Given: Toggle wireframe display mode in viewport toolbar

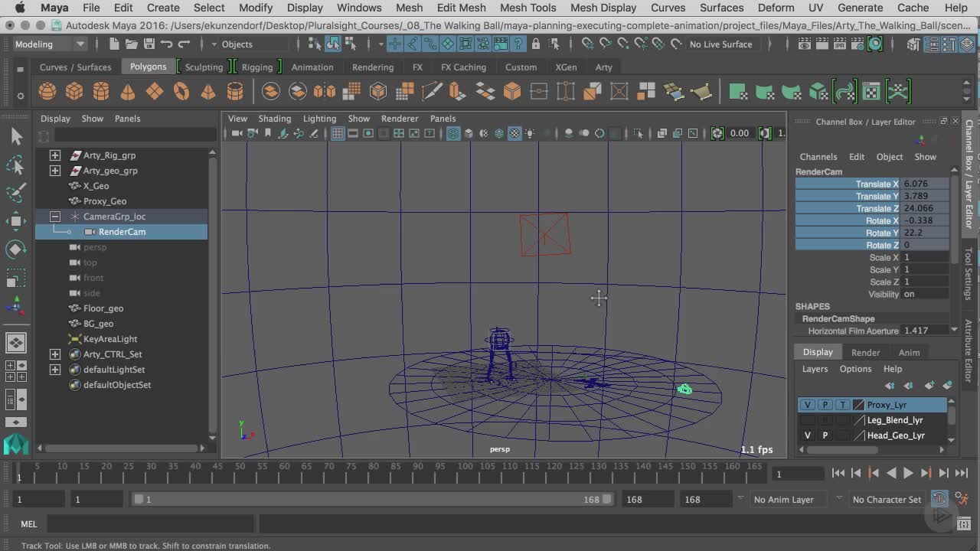Looking at the screenshot, I should [x=453, y=133].
